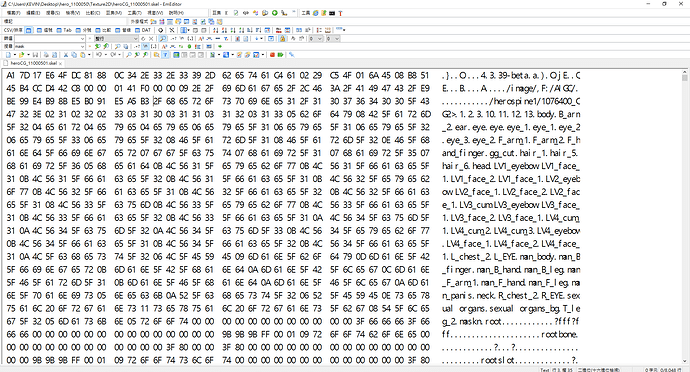Click the Undo arrow icon
This screenshot has height=372, width=690.
click(x=99, y=55)
